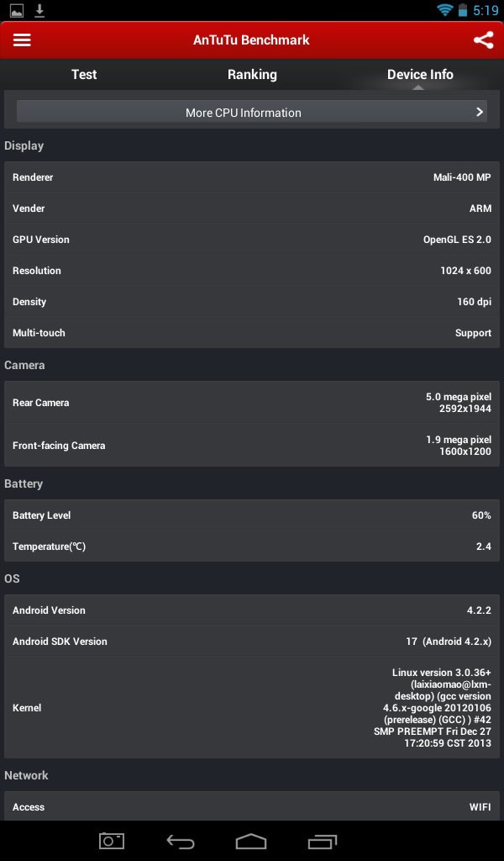Tap the AnTuTu Benchmark title

pyautogui.click(x=251, y=40)
